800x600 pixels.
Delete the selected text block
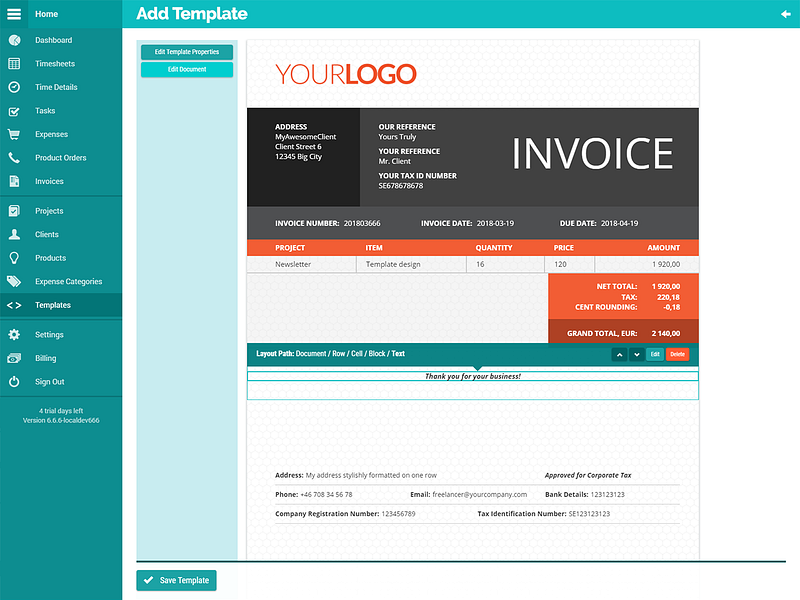click(x=678, y=354)
